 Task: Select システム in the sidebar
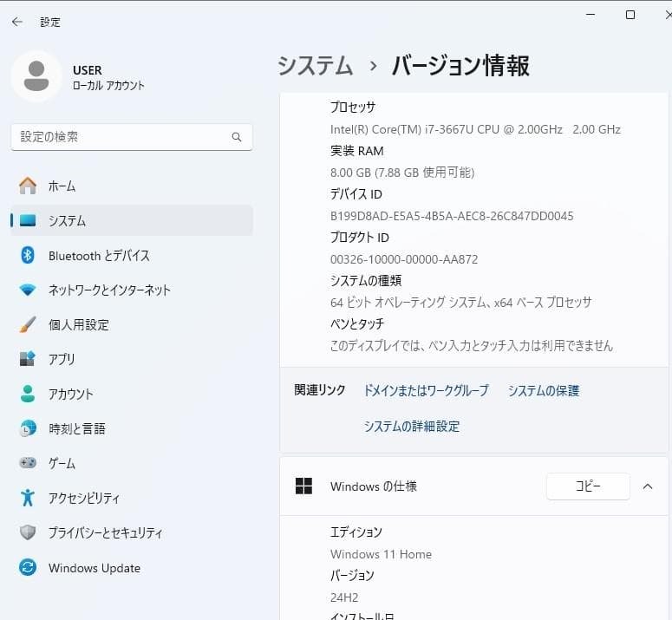tap(132, 220)
